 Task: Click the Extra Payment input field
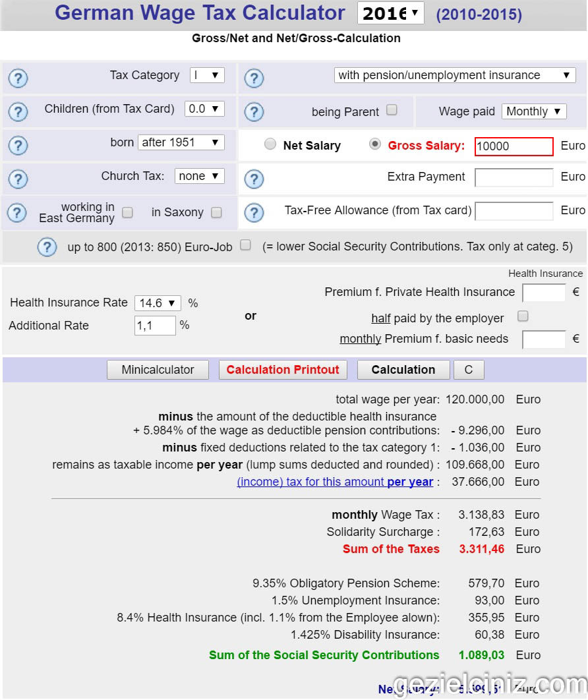[514, 177]
